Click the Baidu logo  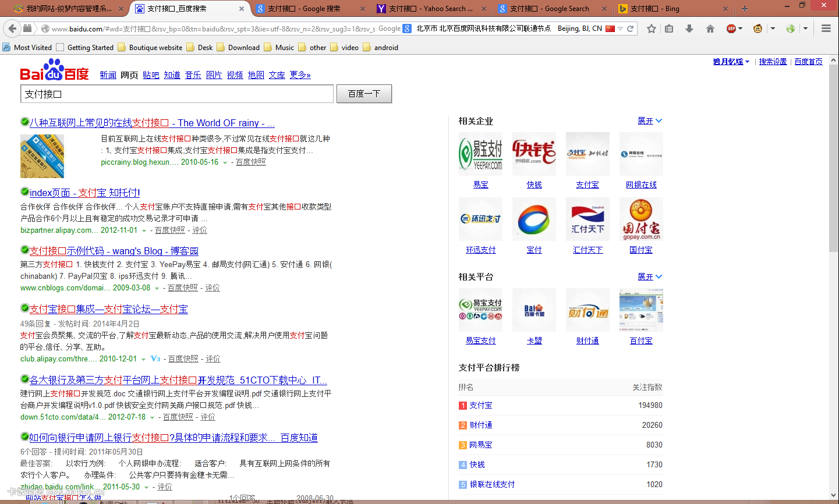pos(54,70)
